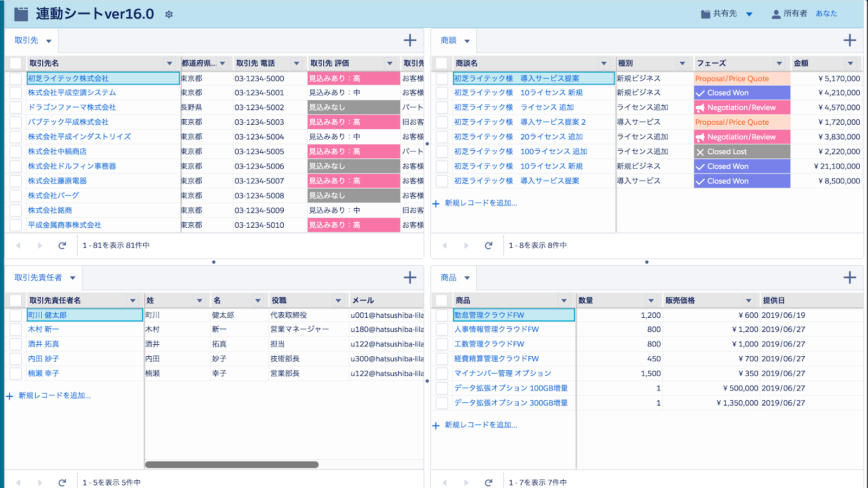Click the horizontal scrollbar in 取引先責任者 panel
This screenshot has width=868, height=488.
tap(231, 464)
